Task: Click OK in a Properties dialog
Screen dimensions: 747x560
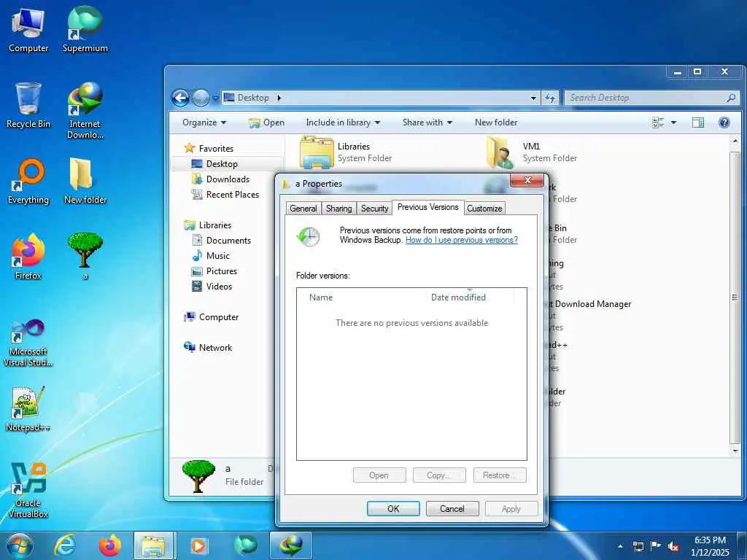Action: tap(393, 508)
